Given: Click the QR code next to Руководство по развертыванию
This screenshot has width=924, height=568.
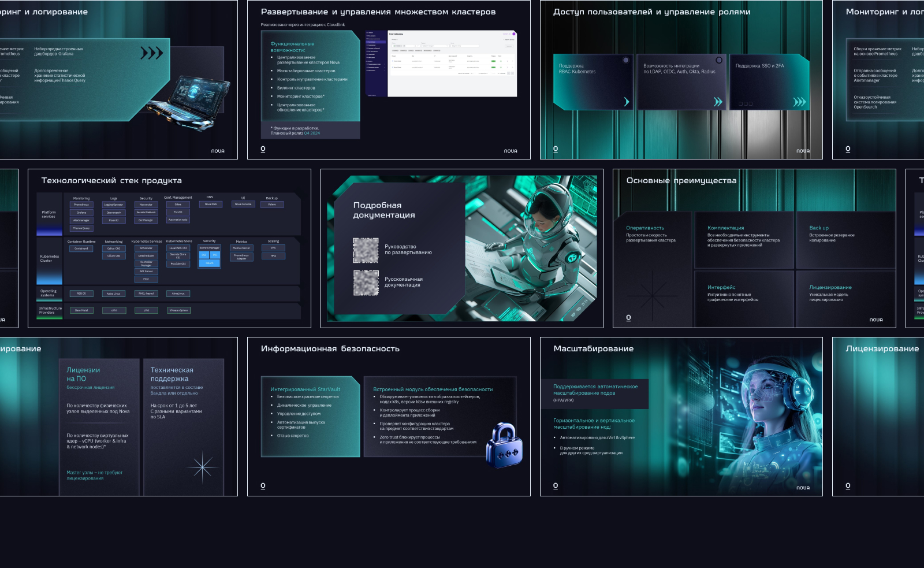Looking at the screenshot, I should (366, 250).
